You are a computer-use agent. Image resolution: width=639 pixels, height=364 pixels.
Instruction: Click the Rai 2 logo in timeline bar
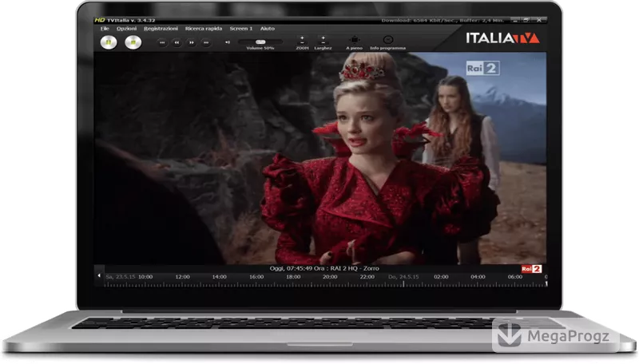click(x=531, y=269)
